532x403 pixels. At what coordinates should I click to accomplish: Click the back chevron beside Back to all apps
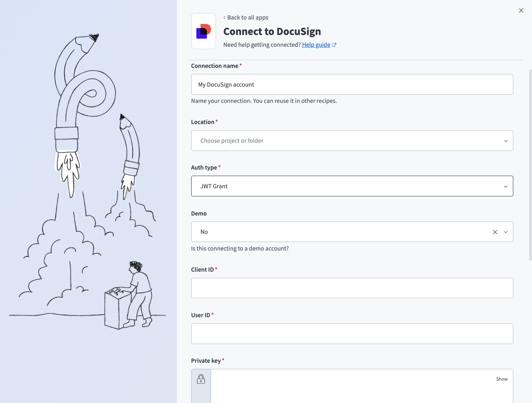pos(225,17)
